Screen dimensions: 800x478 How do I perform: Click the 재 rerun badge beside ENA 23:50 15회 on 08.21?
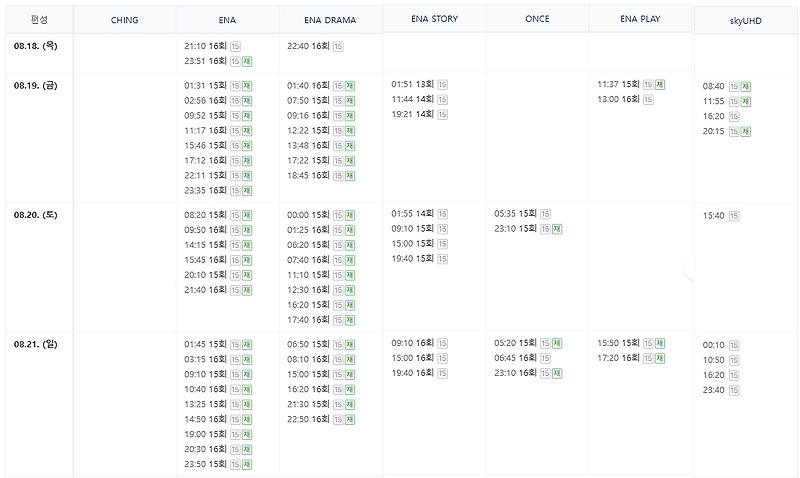coord(247,465)
